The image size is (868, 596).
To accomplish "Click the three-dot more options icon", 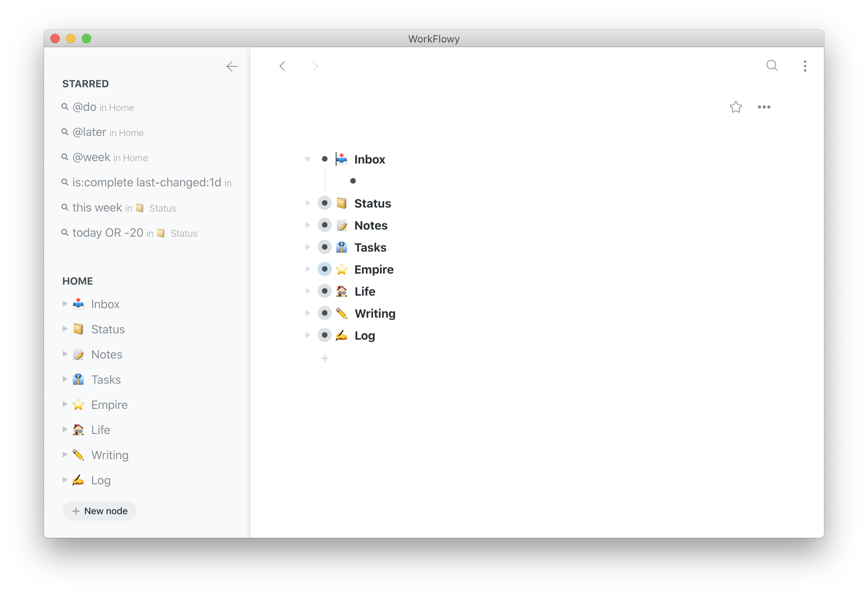I will [805, 66].
